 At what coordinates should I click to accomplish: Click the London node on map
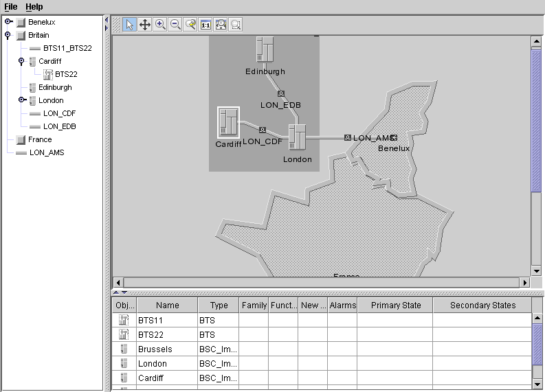click(297, 137)
